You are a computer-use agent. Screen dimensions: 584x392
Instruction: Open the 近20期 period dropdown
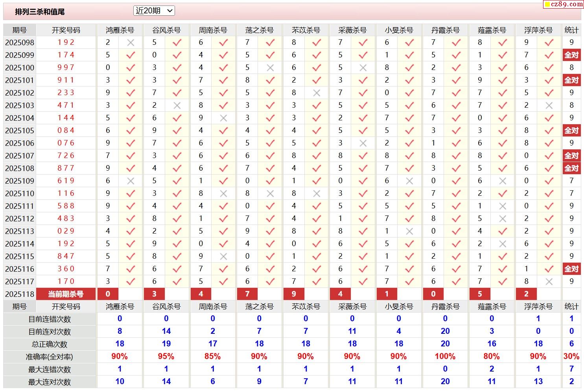(x=154, y=11)
